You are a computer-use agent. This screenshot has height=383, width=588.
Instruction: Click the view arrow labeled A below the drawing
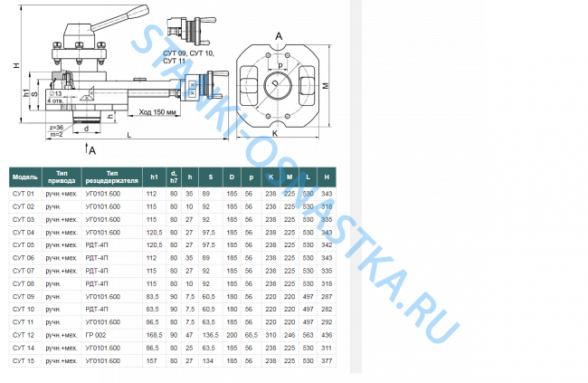93,147
